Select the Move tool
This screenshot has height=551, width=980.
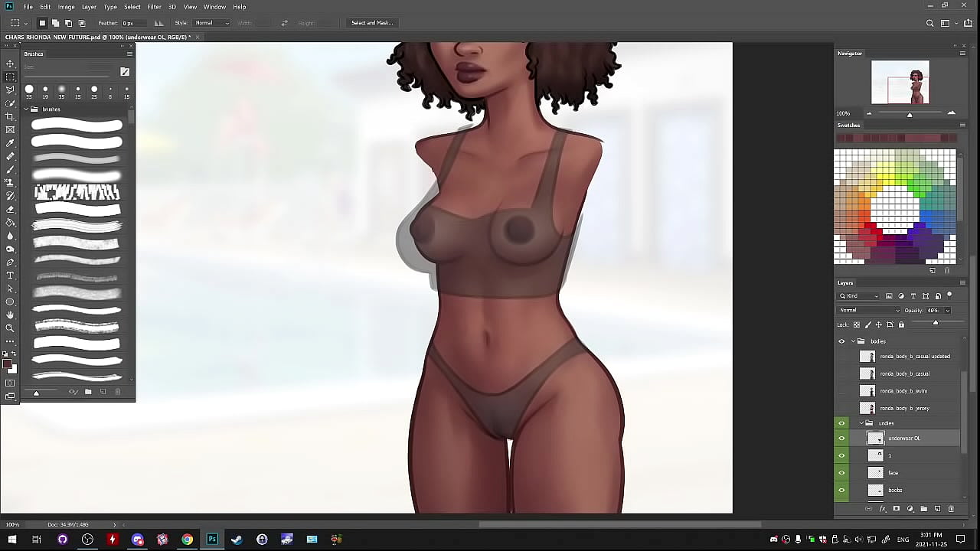tap(10, 64)
